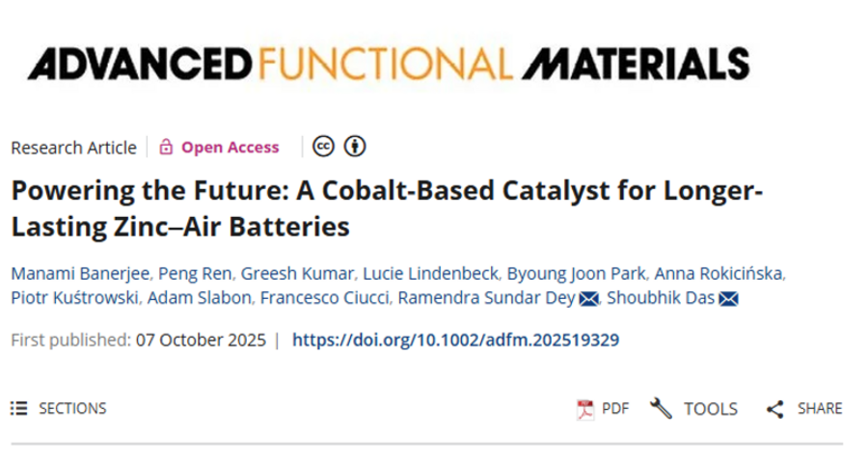Open the PDF version of the article
Image resolution: width=868 pixels, height=464 pixels.
[603, 408]
